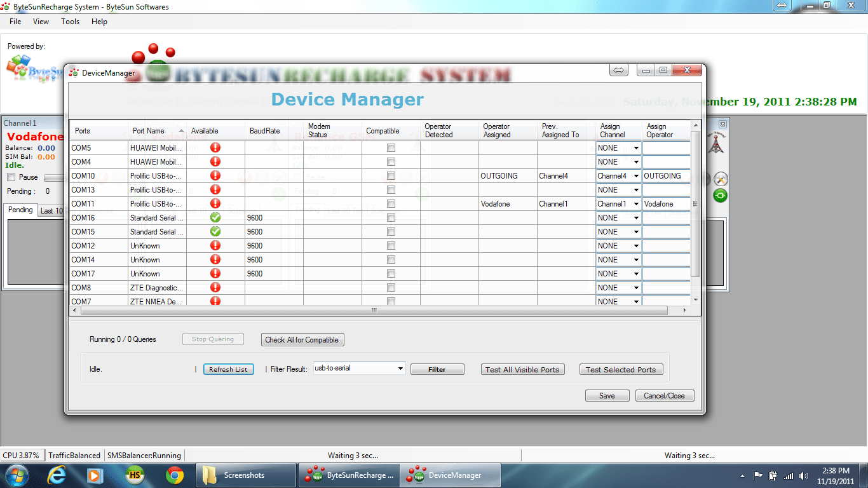Click the Refresh List button
This screenshot has height=488, width=868.
coord(228,369)
